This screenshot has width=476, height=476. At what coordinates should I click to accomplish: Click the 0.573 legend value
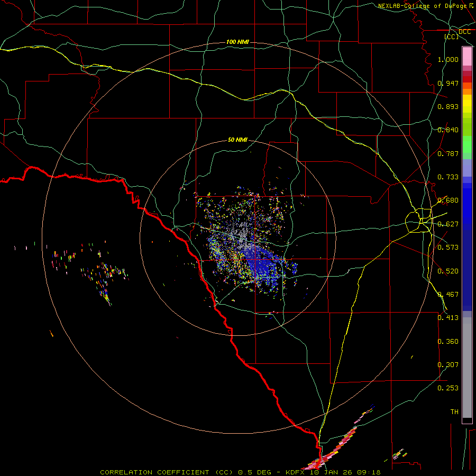coord(448,248)
